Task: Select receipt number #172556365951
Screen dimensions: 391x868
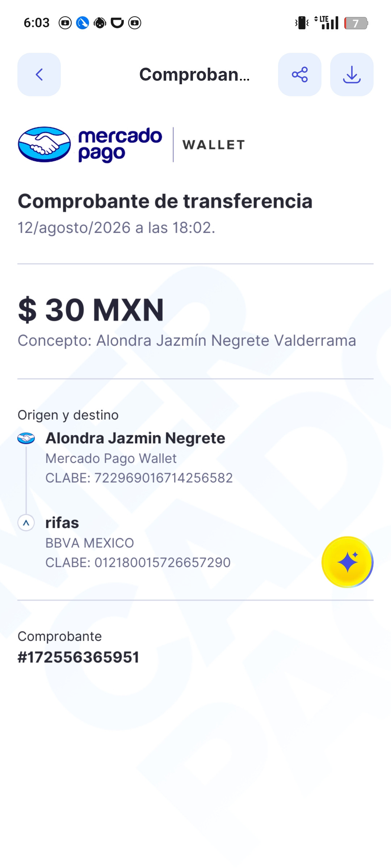Action: (x=79, y=657)
